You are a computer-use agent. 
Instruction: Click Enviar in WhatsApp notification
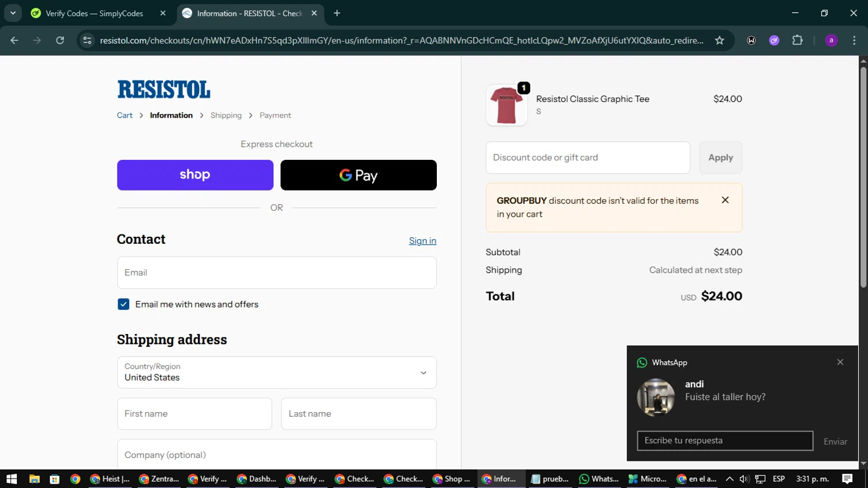(x=835, y=442)
